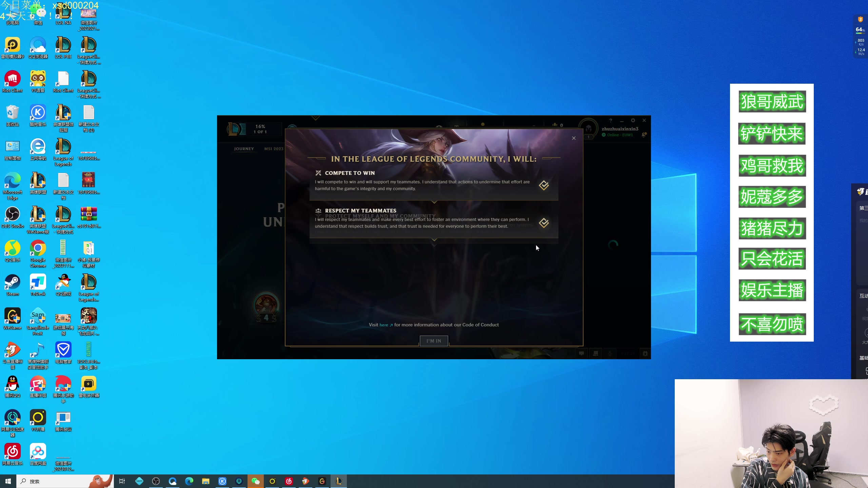Select the 回收站 recycle bin icon

tap(13, 116)
